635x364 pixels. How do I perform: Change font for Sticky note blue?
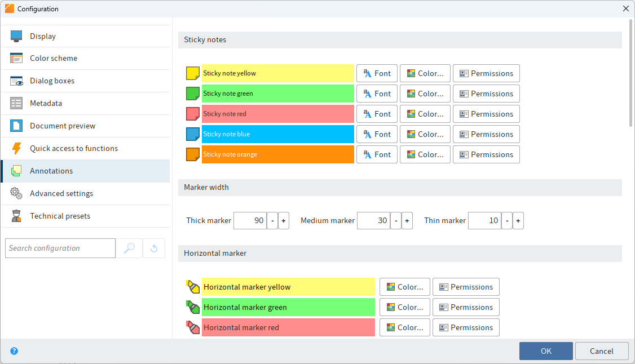376,134
